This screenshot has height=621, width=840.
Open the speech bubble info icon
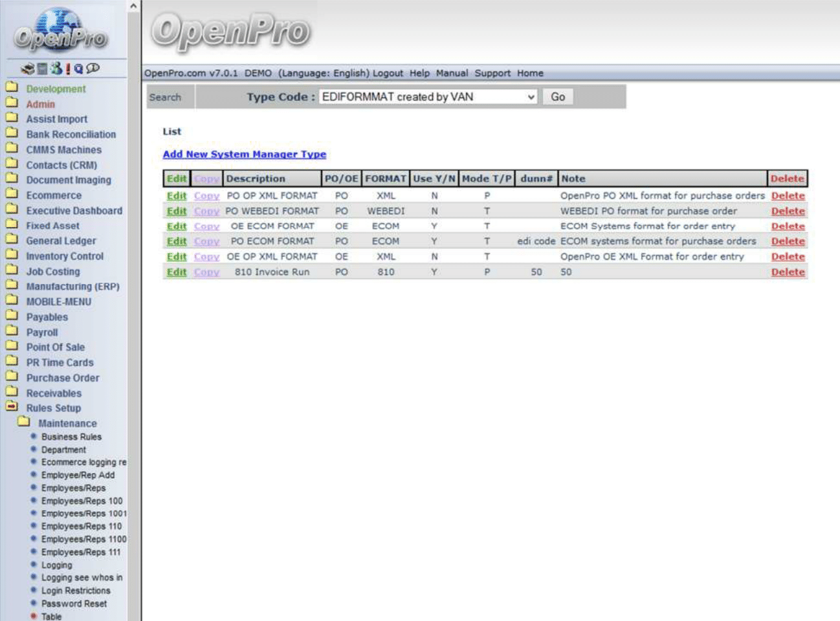click(x=93, y=68)
